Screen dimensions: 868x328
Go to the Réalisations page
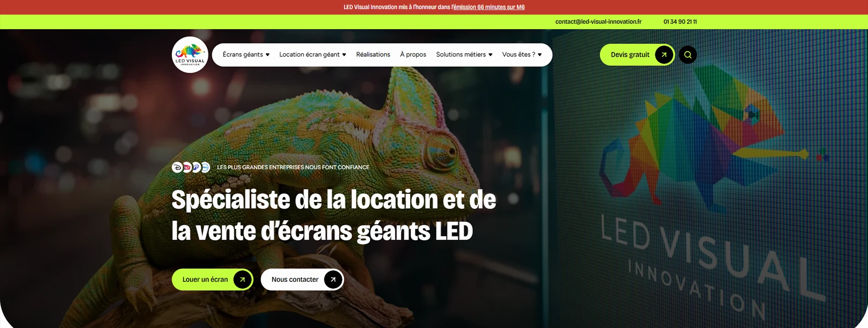pyautogui.click(x=373, y=54)
